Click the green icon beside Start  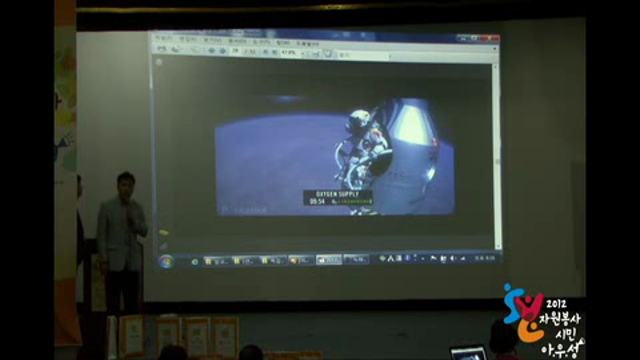click(x=195, y=262)
